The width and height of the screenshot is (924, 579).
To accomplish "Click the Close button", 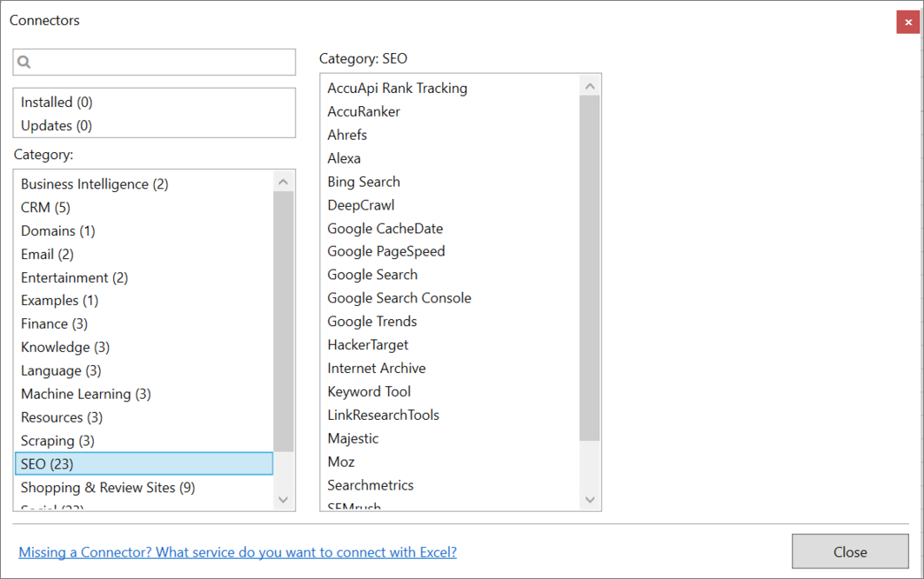I will (850, 552).
